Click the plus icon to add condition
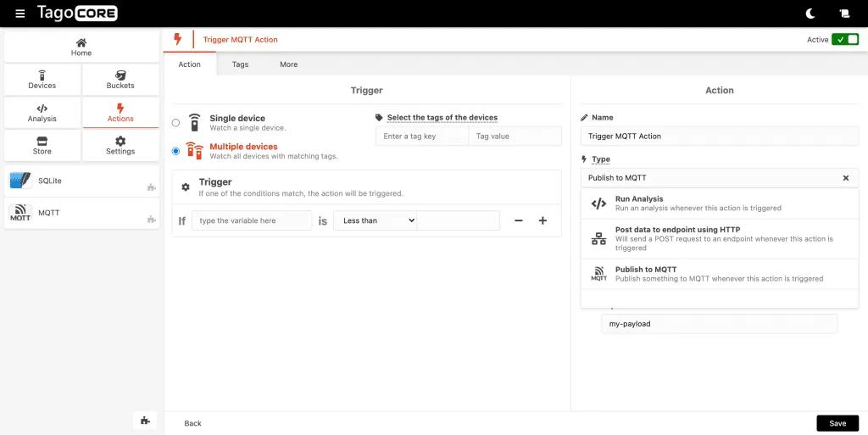The width and height of the screenshot is (868, 435). pos(543,220)
